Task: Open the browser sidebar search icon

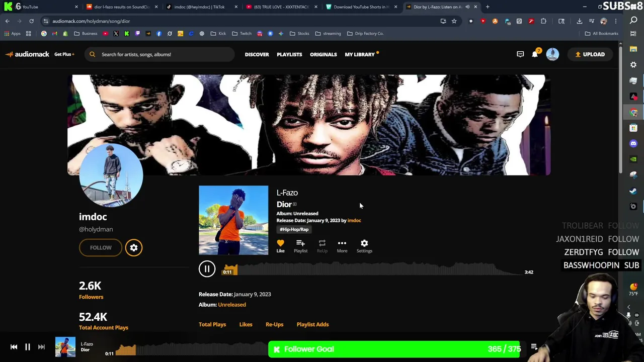Action: [x=633, y=21]
